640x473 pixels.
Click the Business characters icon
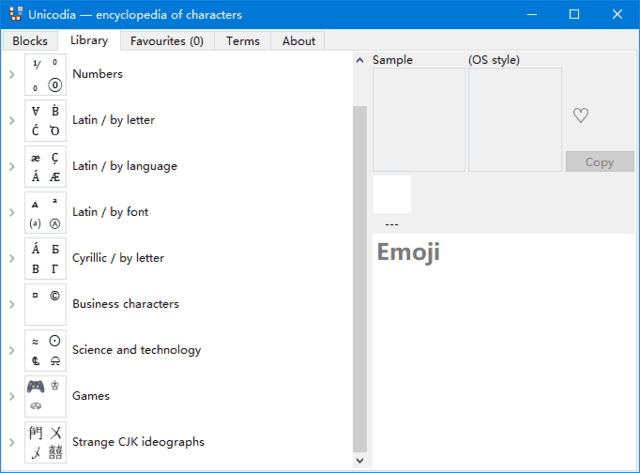pos(46,304)
